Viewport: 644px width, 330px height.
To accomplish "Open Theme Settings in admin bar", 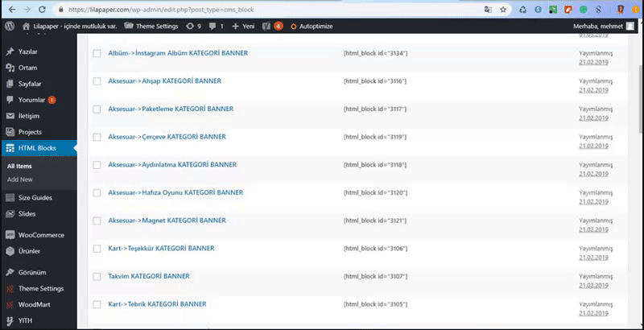I will click(x=151, y=27).
